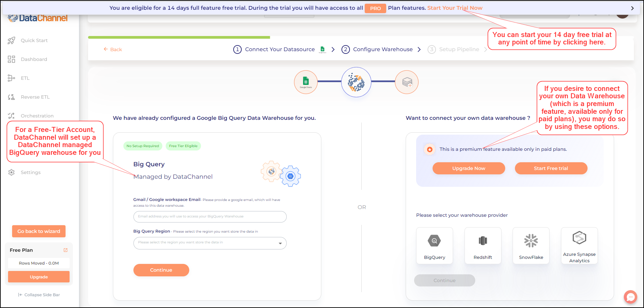Click the sidebar Upgrade button
Viewport: 644px width, 308px height.
pyautogui.click(x=39, y=277)
